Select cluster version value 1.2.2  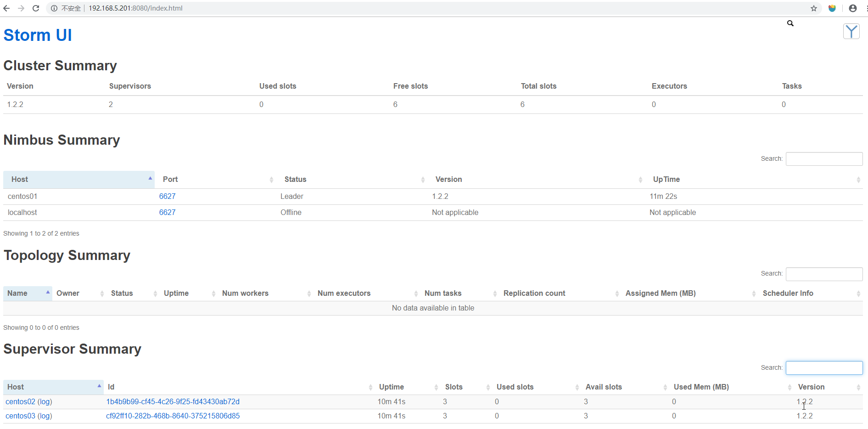tap(15, 105)
